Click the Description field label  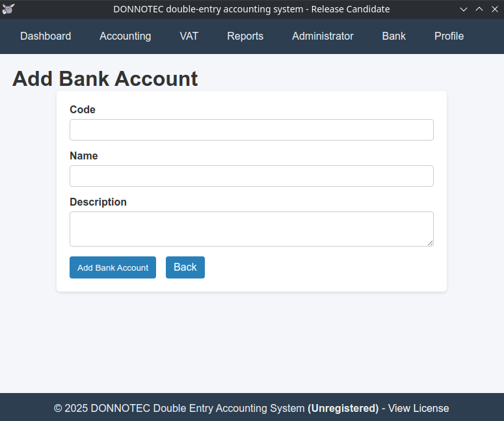click(98, 202)
